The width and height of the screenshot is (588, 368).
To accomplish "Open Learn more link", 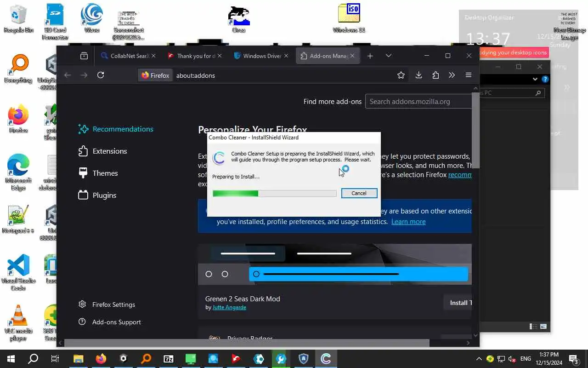I will click(408, 222).
